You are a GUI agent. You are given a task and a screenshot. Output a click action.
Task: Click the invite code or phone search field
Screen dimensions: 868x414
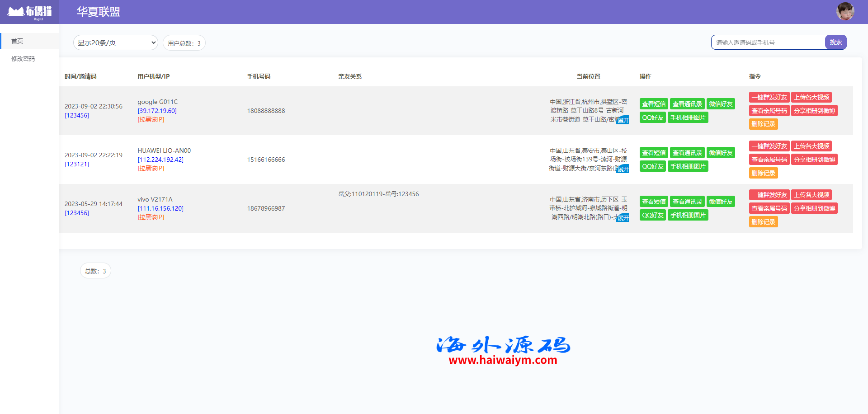tap(768, 42)
